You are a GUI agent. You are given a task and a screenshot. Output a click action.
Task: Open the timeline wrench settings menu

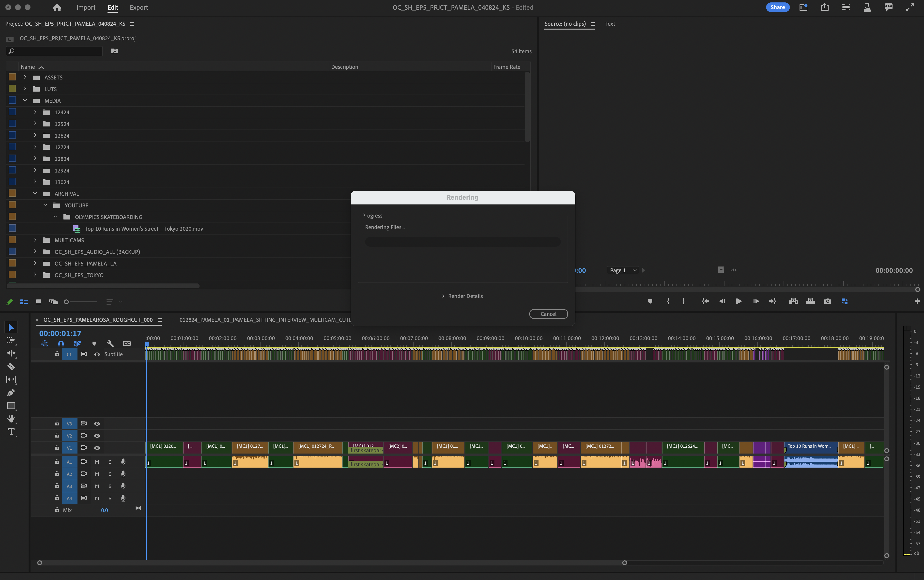110,343
